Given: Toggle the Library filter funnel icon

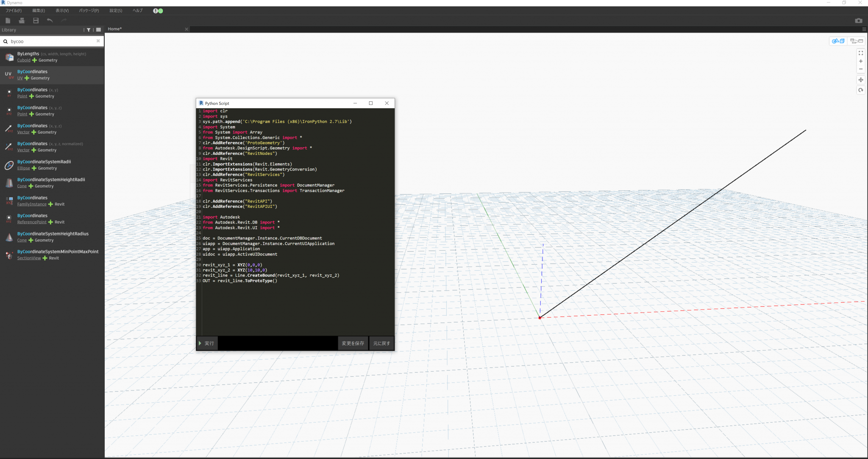Looking at the screenshot, I should coord(89,30).
